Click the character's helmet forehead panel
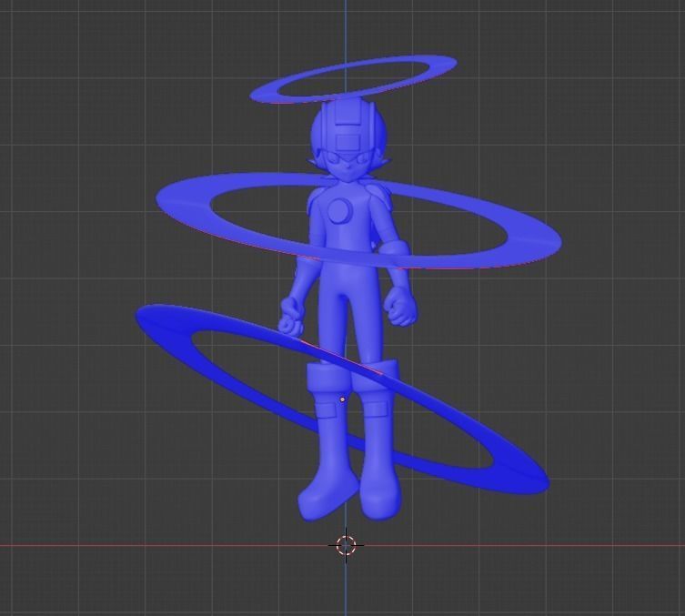The image size is (685, 616). click(x=348, y=143)
